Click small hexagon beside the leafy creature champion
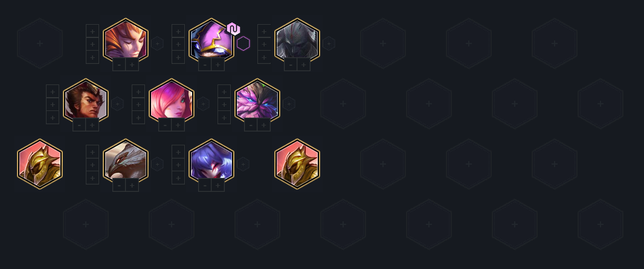 pos(289,104)
